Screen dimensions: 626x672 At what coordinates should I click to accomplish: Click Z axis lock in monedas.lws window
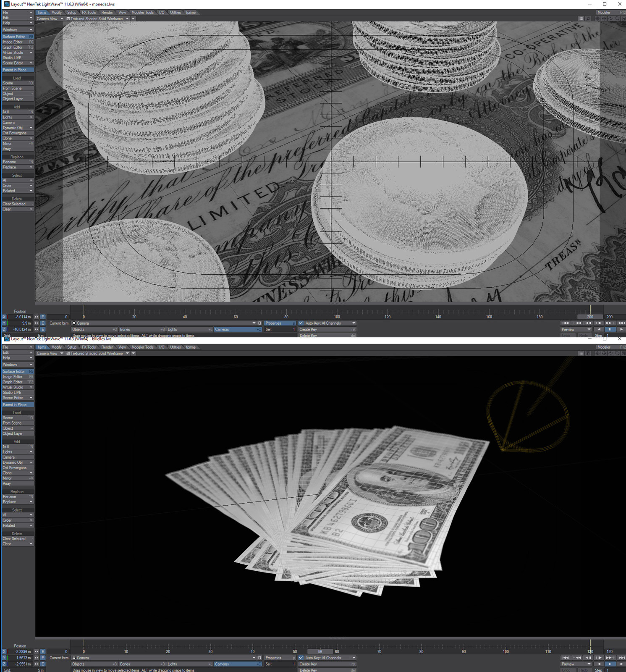click(4, 329)
